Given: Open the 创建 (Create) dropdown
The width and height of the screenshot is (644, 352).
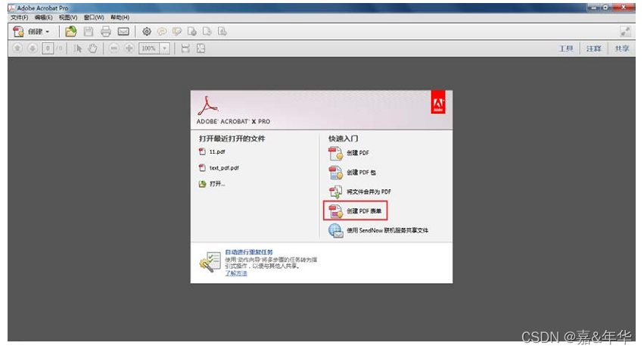Looking at the screenshot, I should tap(31, 31).
